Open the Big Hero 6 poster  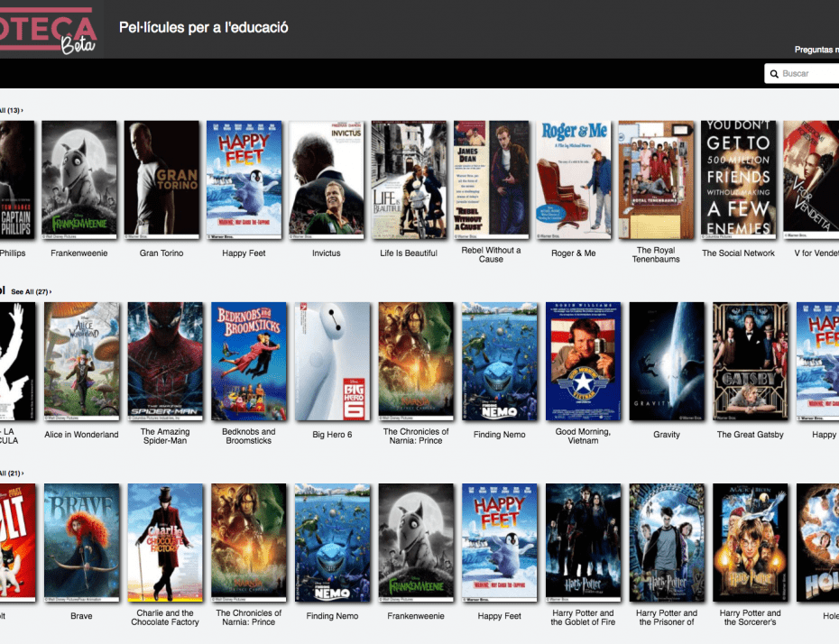pos(332,361)
